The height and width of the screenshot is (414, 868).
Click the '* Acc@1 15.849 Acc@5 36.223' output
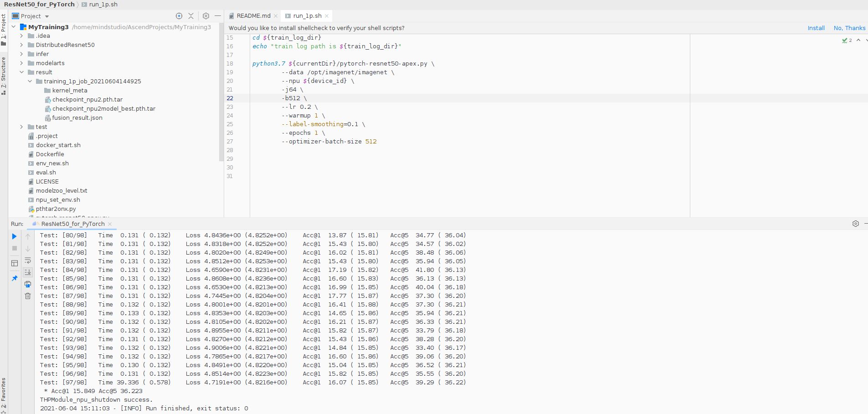click(93, 391)
